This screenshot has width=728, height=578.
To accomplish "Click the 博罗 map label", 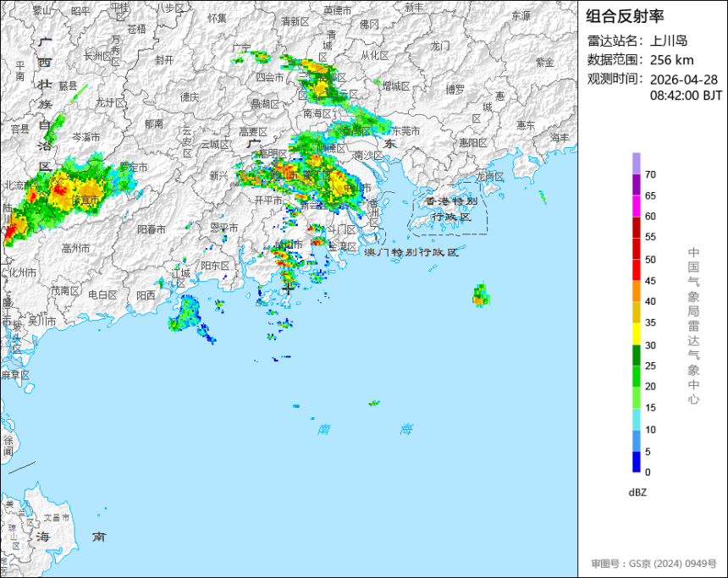I will pyautogui.click(x=455, y=90).
